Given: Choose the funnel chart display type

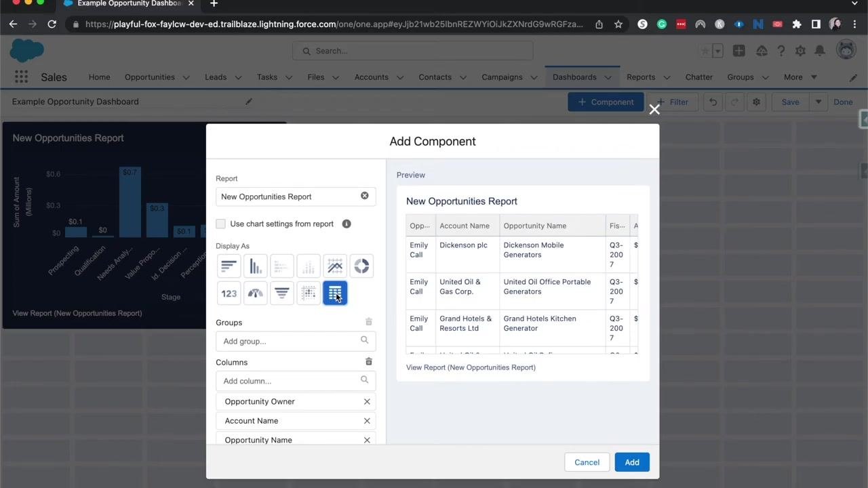Looking at the screenshot, I should tap(282, 293).
